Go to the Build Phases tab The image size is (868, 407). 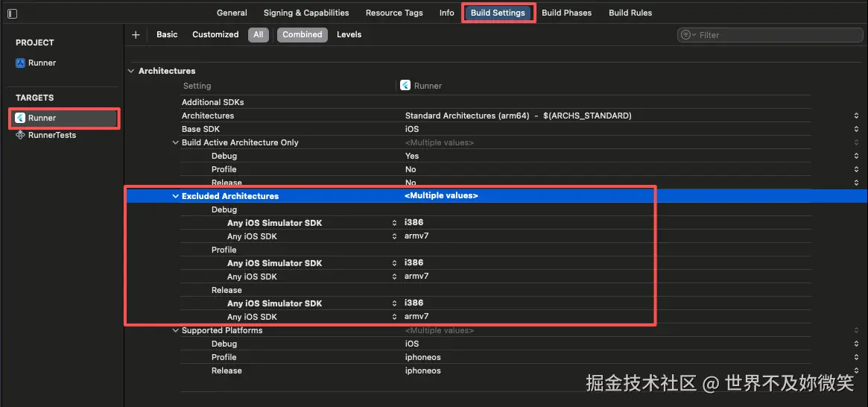pos(566,13)
